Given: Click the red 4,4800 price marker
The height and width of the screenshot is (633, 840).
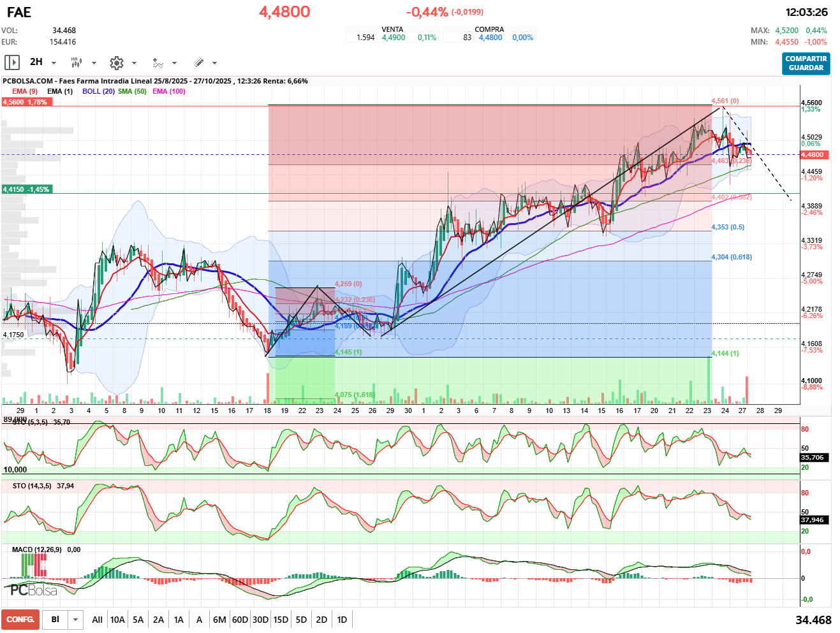Looking at the screenshot, I should coord(813,155).
